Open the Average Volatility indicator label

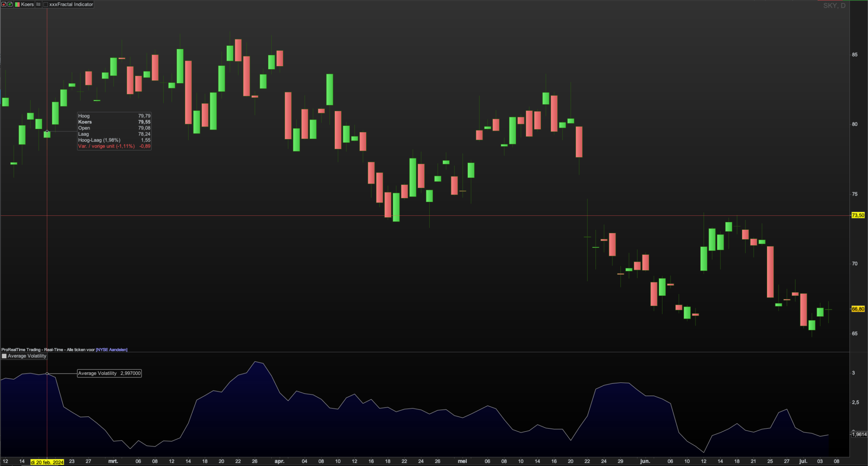point(27,356)
